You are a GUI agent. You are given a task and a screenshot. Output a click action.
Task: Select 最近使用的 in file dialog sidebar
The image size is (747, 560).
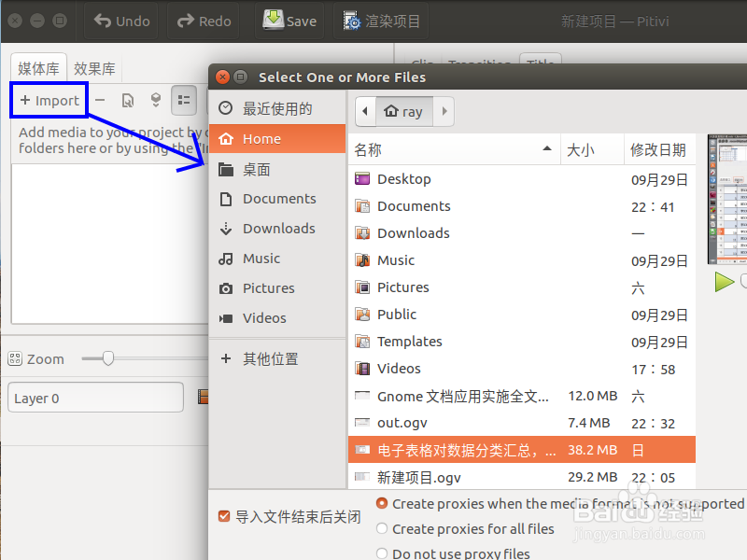[x=277, y=108]
